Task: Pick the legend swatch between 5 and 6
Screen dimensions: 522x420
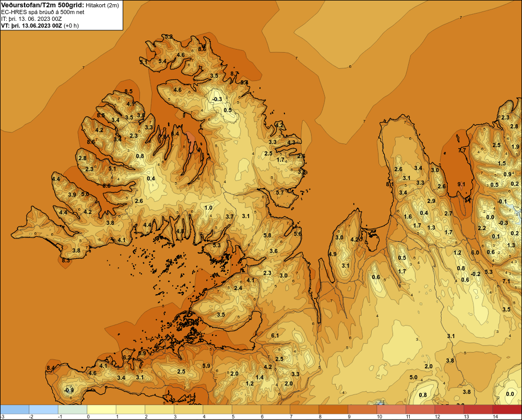Action: coord(246,410)
